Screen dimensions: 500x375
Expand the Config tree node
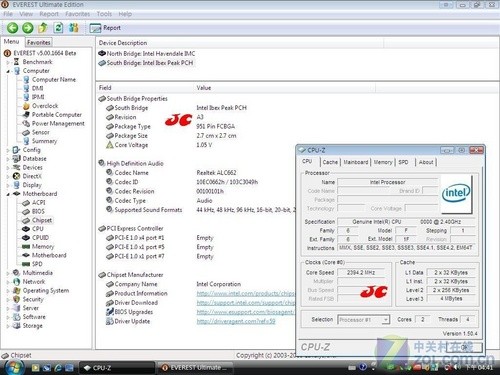pyautogui.click(x=8, y=150)
